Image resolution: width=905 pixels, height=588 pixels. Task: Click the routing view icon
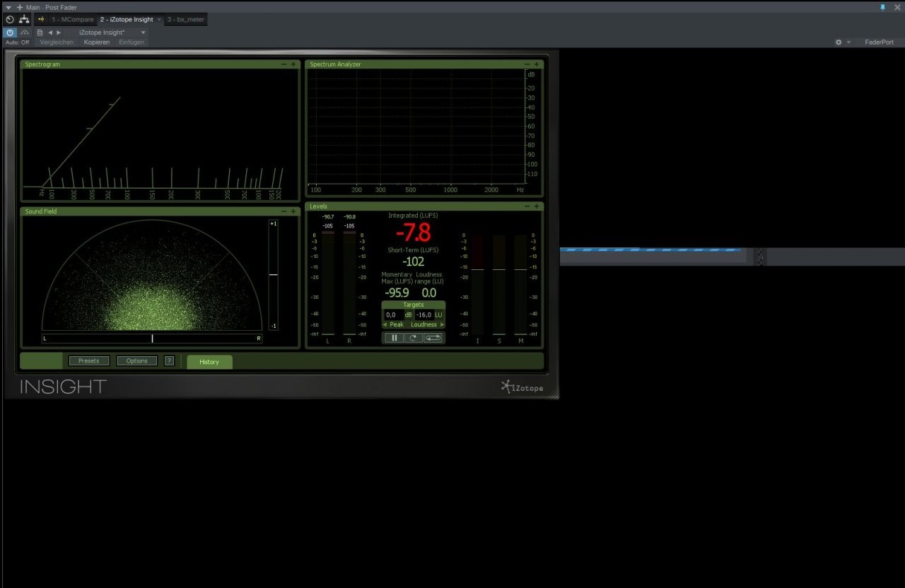tap(25, 20)
